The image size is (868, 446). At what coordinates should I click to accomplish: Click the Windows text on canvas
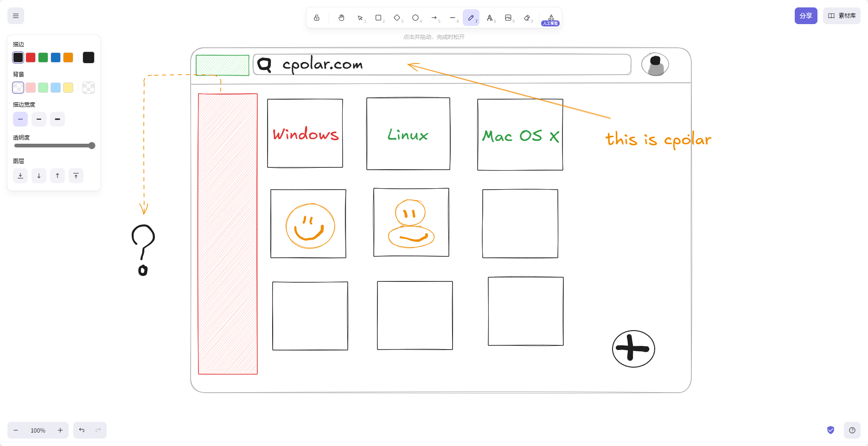(306, 134)
